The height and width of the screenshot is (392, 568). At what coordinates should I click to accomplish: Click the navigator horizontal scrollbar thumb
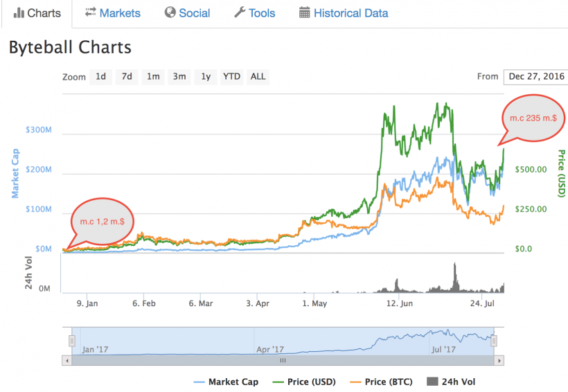click(282, 361)
